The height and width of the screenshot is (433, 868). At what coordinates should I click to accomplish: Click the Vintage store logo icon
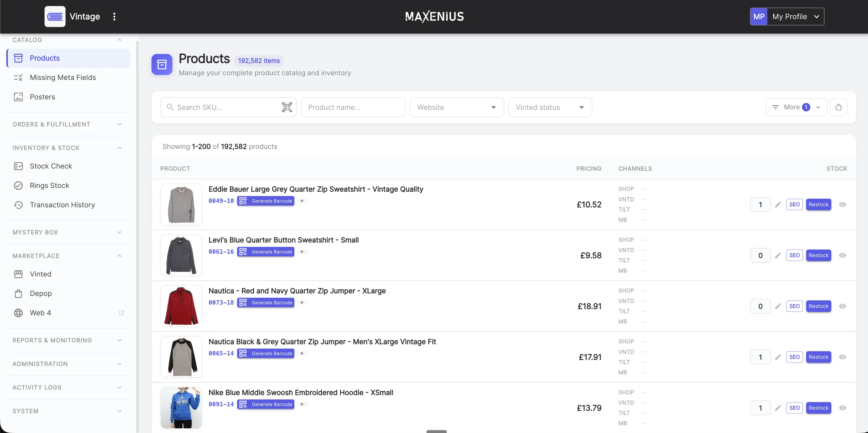(55, 17)
